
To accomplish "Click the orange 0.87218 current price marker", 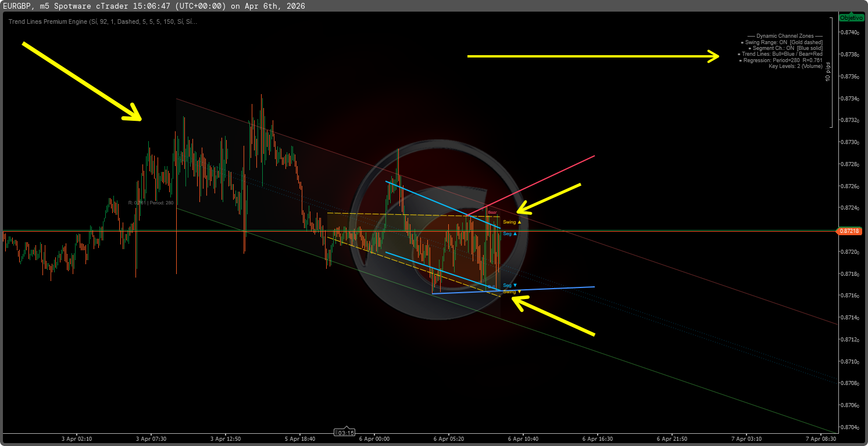I will 850,231.
